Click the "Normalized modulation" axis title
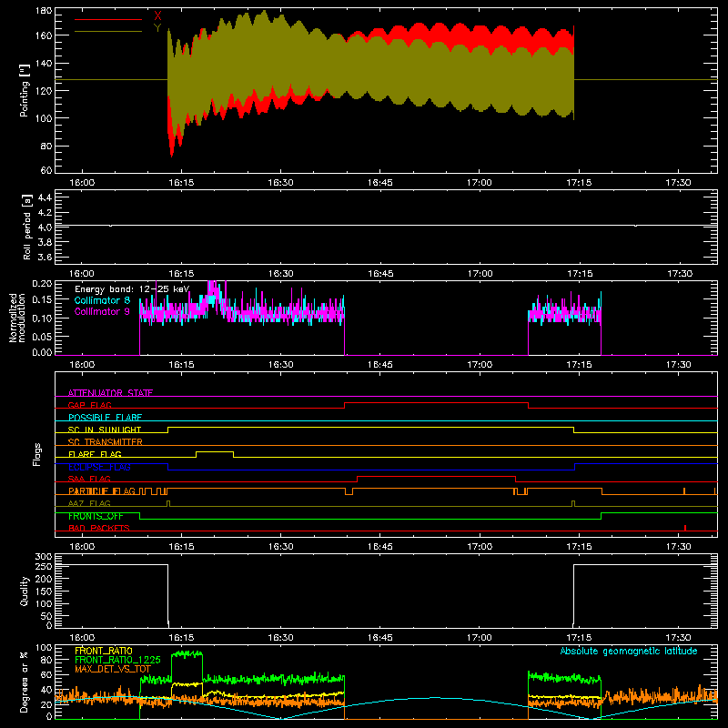The image size is (728, 728). (x=17, y=318)
